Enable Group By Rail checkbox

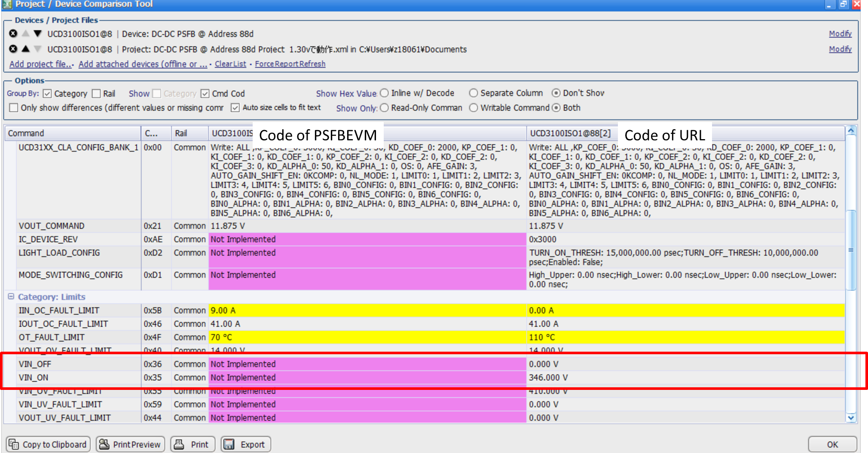click(96, 94)
